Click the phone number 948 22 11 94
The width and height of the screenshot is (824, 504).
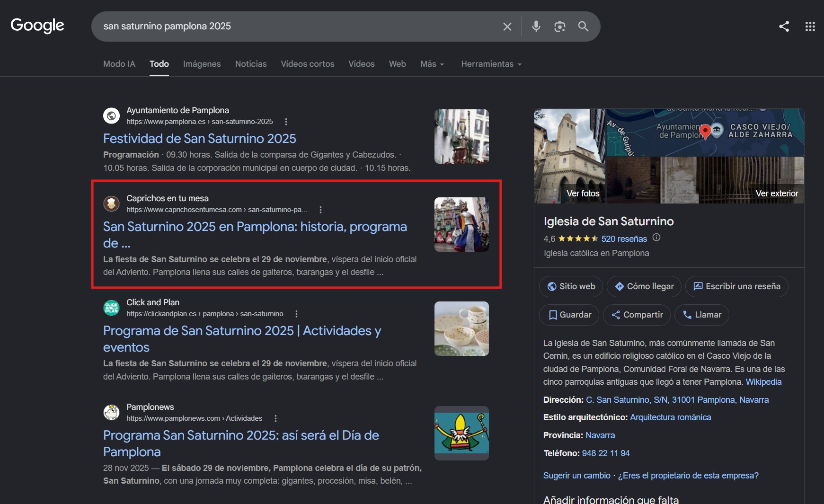606,453
